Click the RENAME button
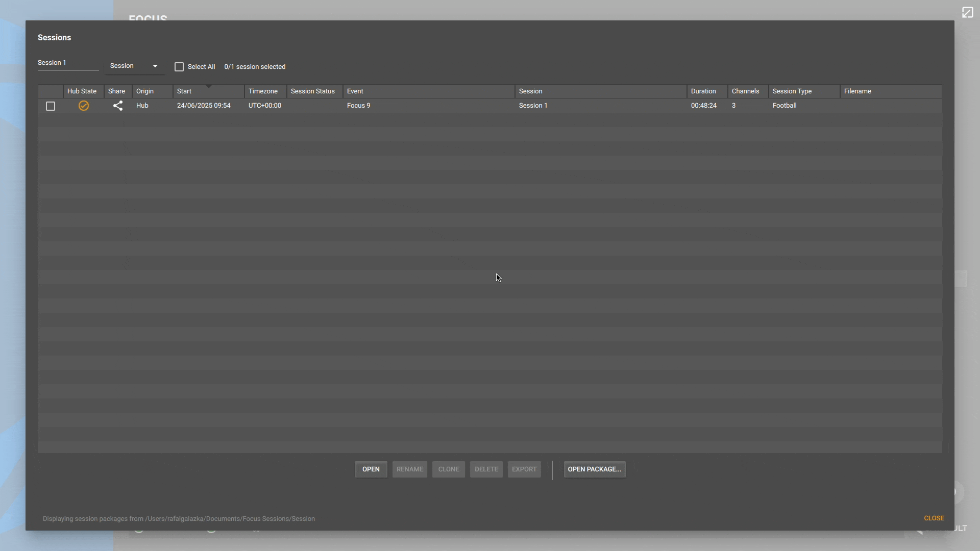 point(410,469)
